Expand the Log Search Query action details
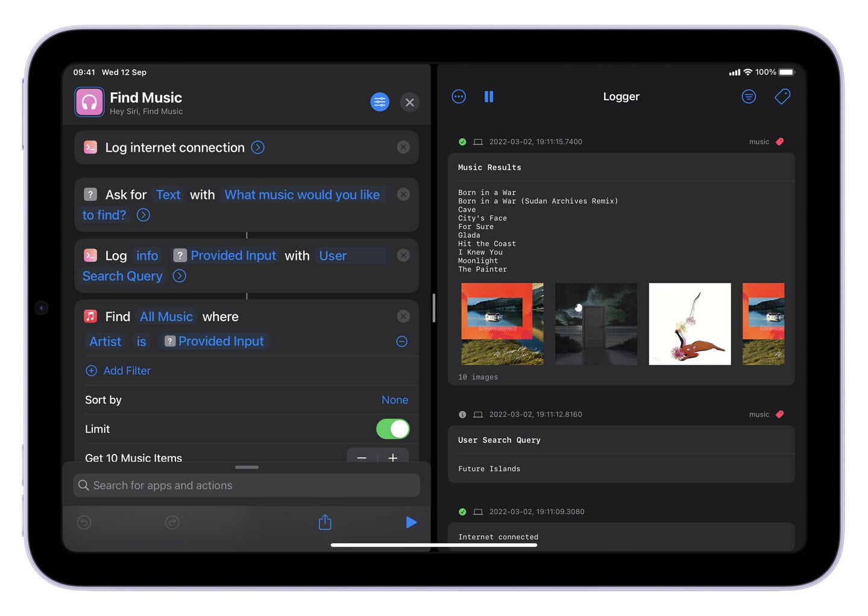The width and height of the screenshot is (868, 616). tap(178, 276)
